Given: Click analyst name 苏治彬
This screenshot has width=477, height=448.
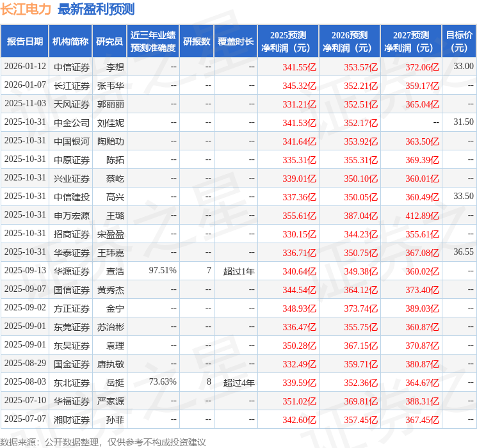Looking at the screenshot, I should [x=110, y=327].
